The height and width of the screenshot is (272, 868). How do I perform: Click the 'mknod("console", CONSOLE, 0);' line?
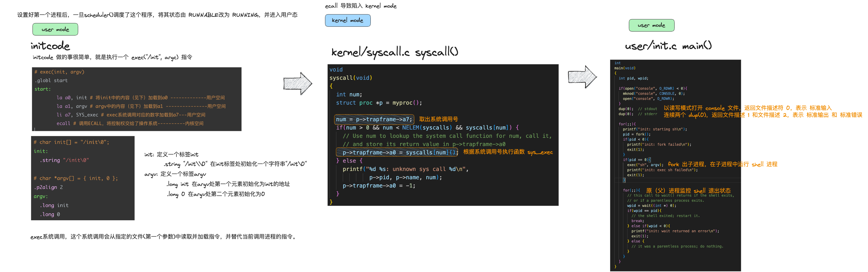point(654,94)
